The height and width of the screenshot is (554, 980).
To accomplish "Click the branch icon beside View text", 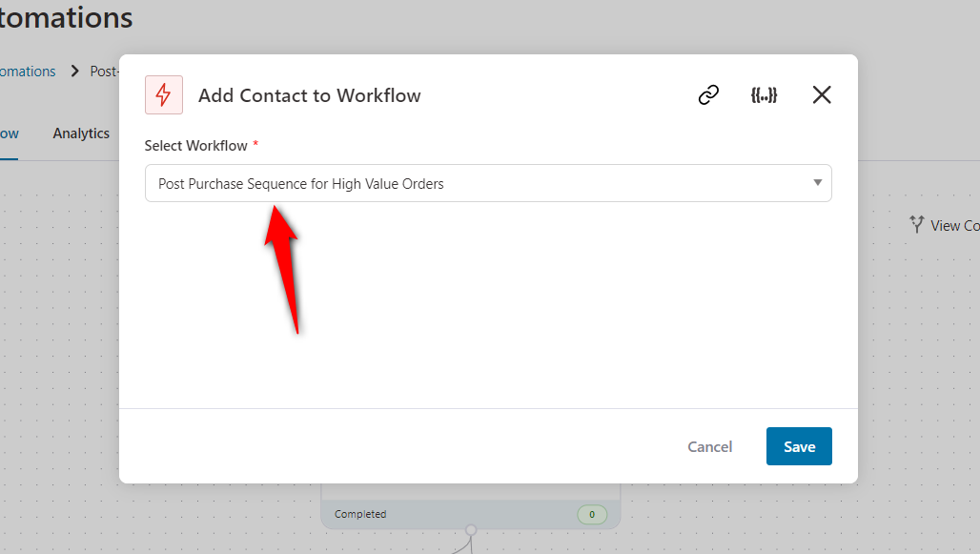I will click(917, 225).
